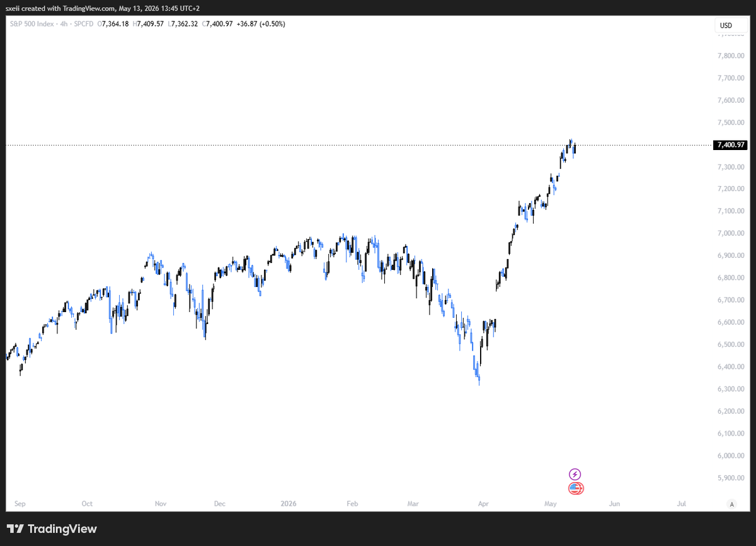Click the 4h interval label

[x=63, y=24]
